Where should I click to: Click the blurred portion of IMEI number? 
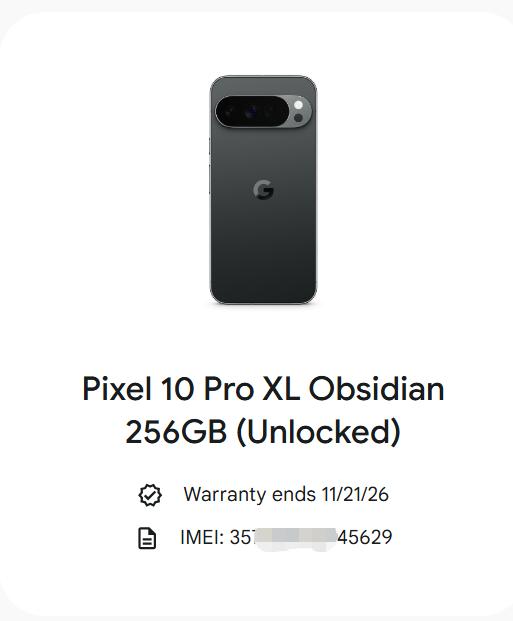point(294,539)
